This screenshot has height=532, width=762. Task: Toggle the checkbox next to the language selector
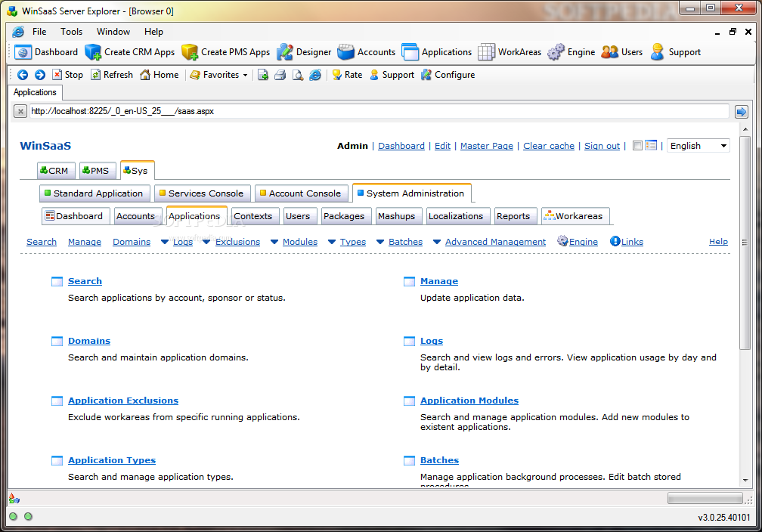637,145
